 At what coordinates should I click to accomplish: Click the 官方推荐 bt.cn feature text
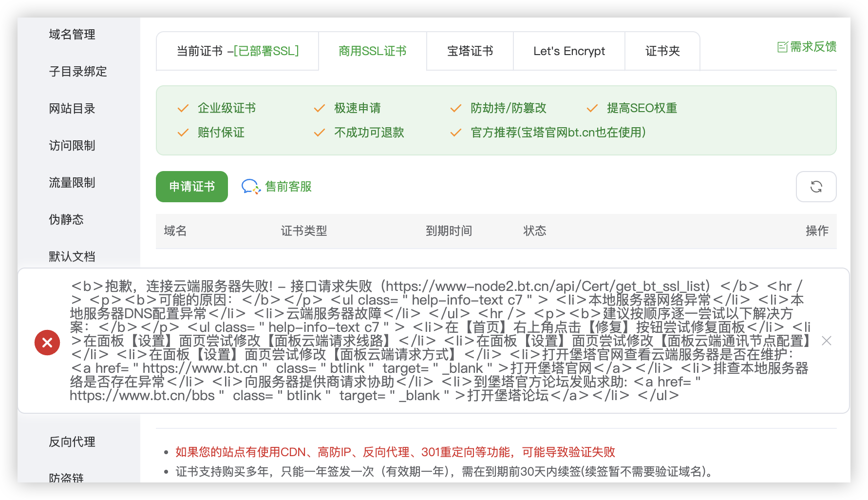(558, 133)
